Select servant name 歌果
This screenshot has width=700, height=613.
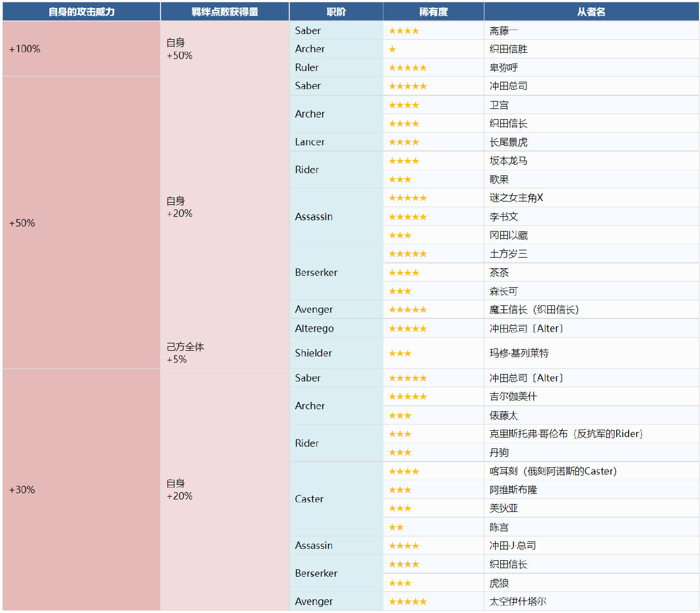click(x=499, y=179)
